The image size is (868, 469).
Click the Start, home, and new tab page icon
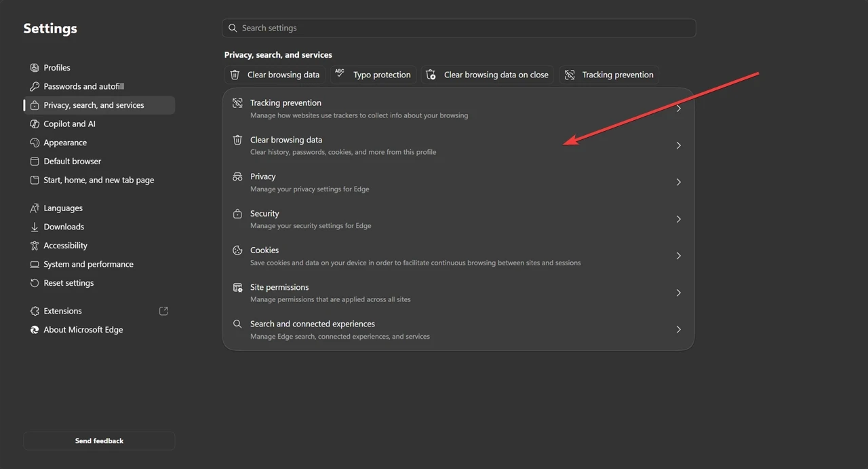[x=35, y=180]
